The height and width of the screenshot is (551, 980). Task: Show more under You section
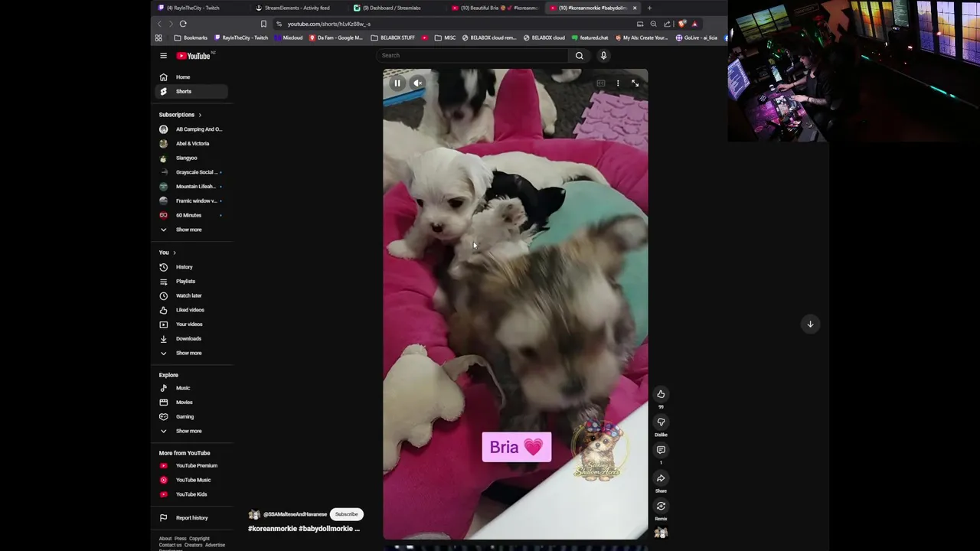coord(191,353)
